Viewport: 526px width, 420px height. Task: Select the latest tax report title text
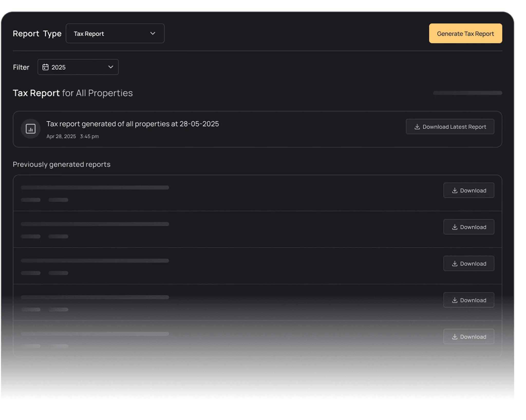tap(133, 124)
